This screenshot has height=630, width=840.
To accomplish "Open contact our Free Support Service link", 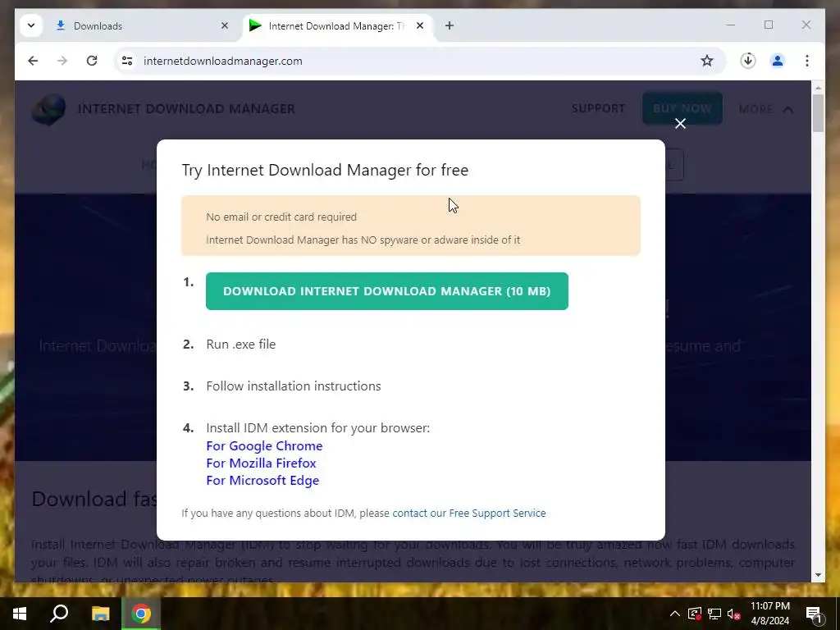I will 469,513.
